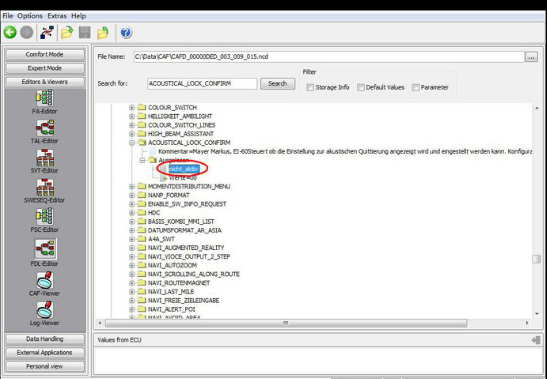
Task: Expand the NAVI_AUGMENTED_REALITY node
Action: [x=132, y=248]
